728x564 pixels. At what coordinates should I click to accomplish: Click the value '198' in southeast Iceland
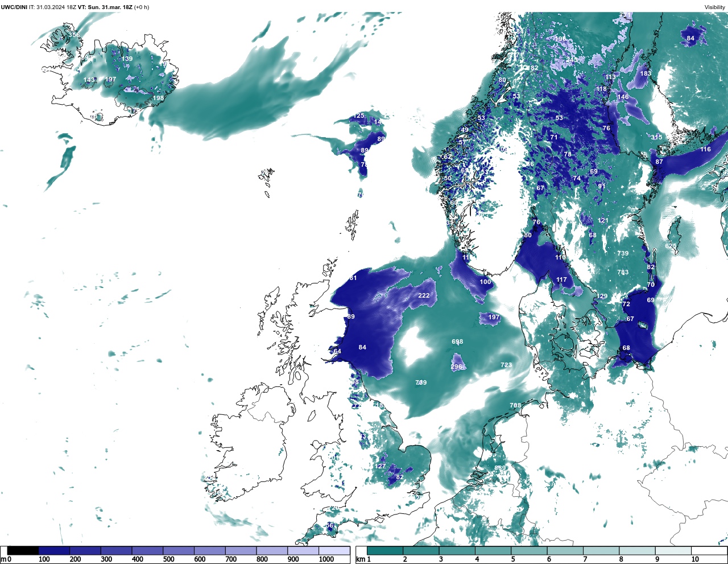click(158, 98)
